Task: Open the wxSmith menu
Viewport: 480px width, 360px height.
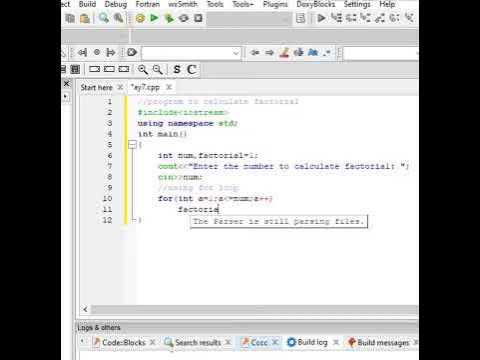Action: pyautogui.click(x=183, y=4)
